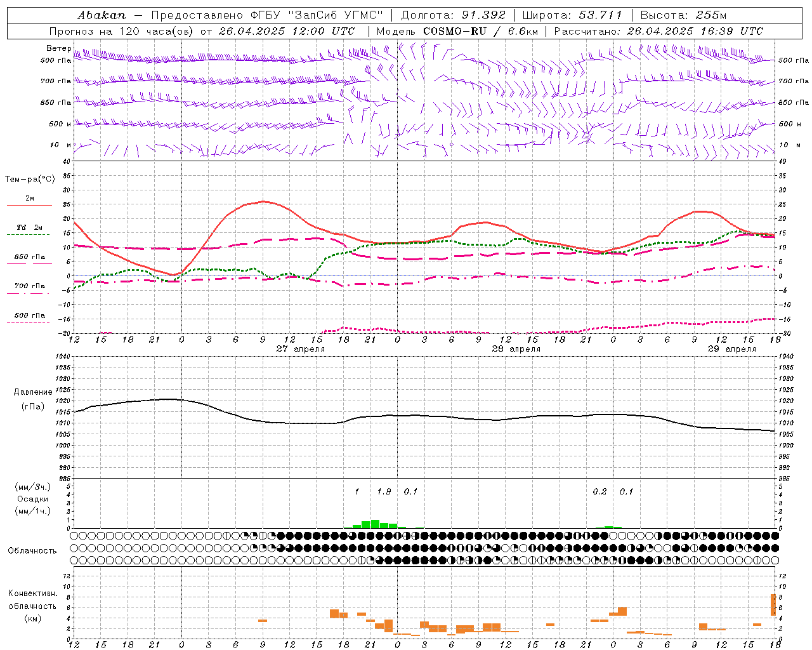Click the 'Давление' pressure panel label

(x=33, y=392)
